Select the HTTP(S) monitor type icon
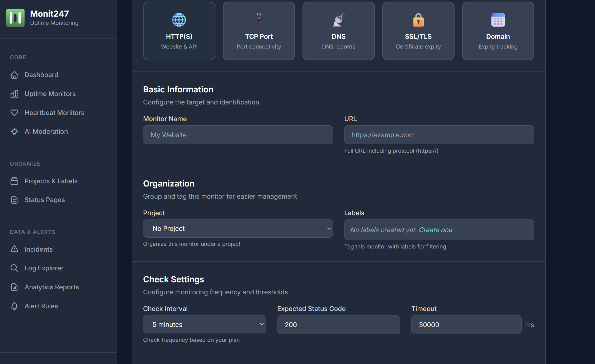 pos(179,31)
